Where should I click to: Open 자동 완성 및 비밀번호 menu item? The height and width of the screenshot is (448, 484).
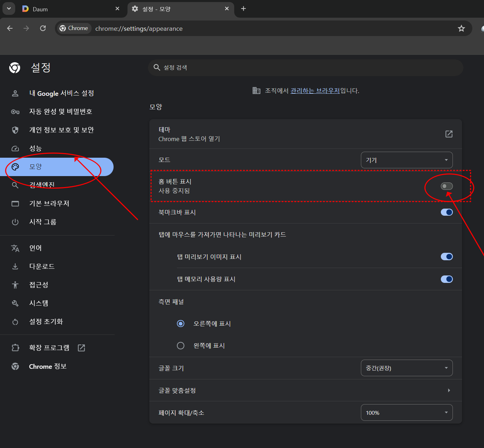pyautogui.click(x=57, y=112)
